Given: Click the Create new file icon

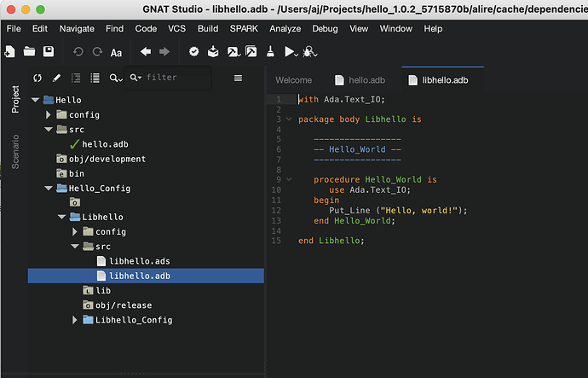Looking at the screenshot, I should (x=9, y=52).
